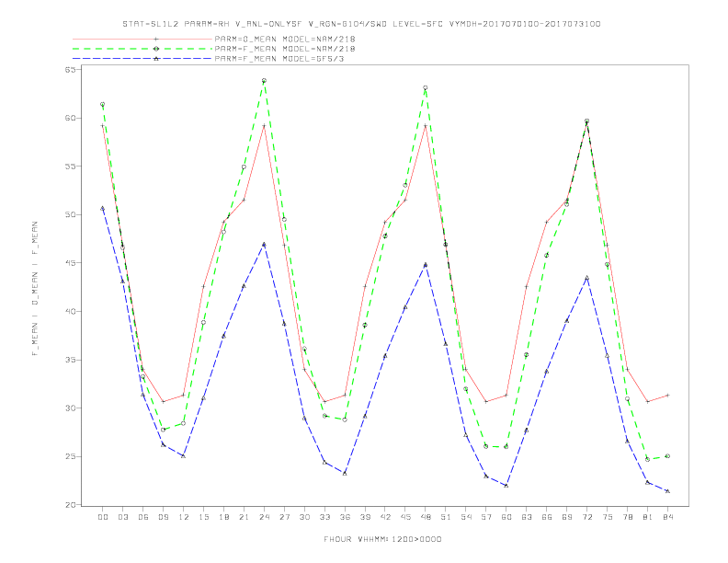Click forecast hour 06 on the x-axis
Image resolution: width=728 pixels, height=563 pixels.
(x=143, y=517)
